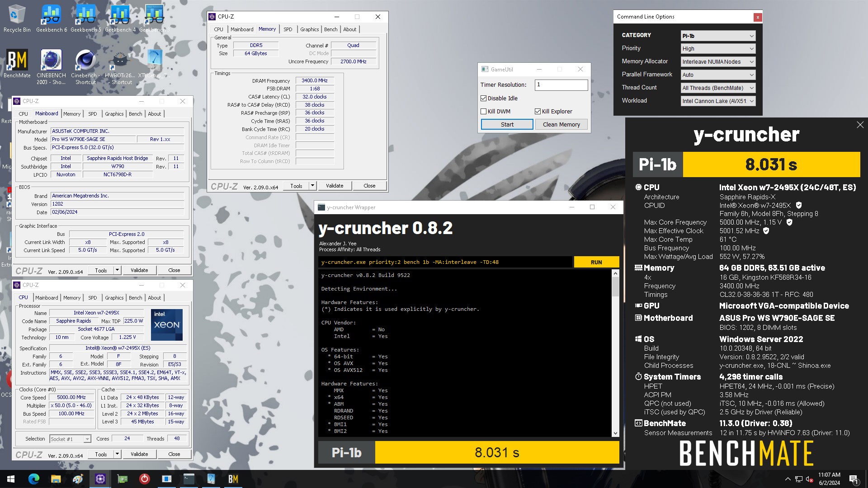Launch Geekbench 5 desktop shortcut

pos(86,19)
